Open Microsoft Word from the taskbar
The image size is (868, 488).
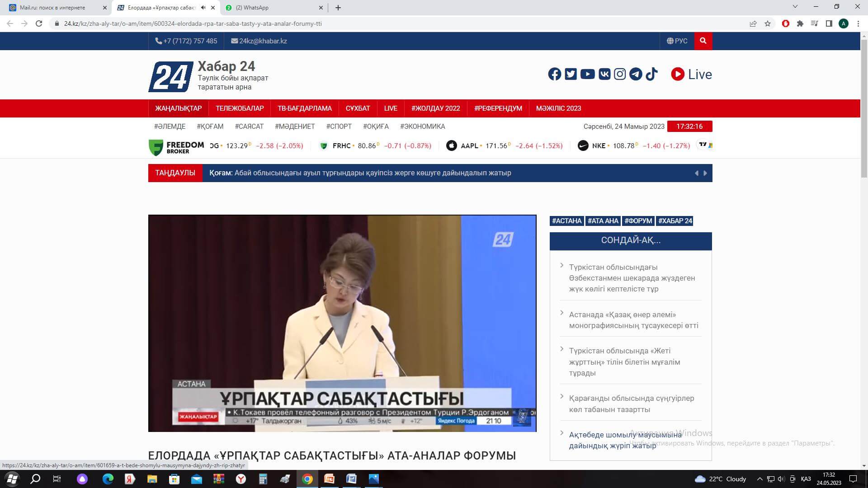click(x=351, y=479)
